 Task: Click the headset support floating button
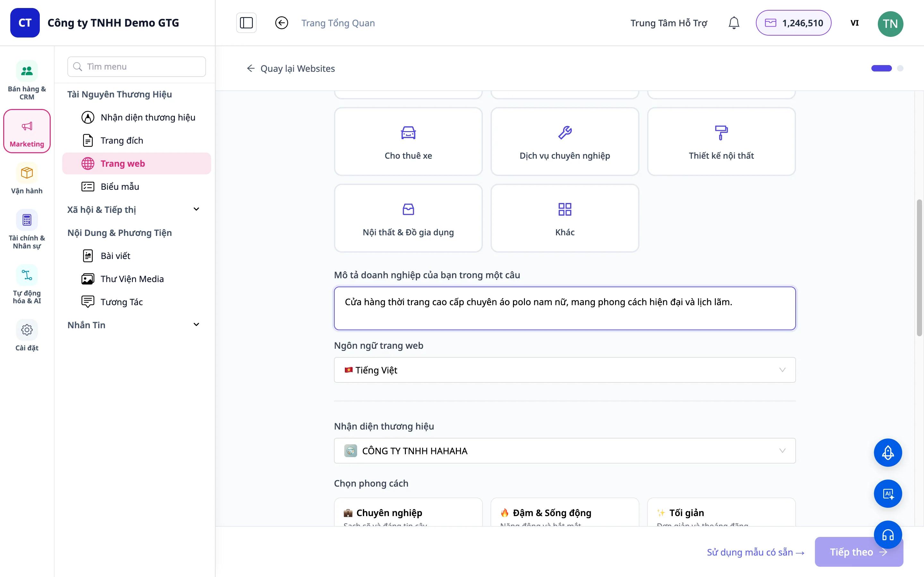(x=888, y=535)
